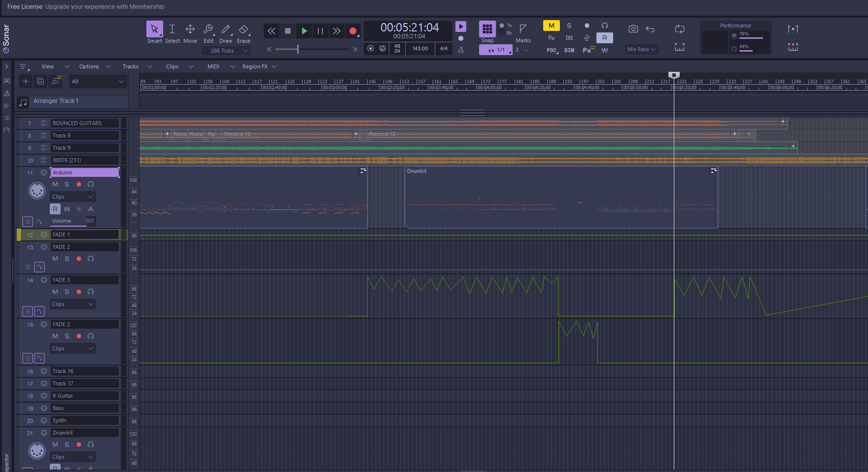Screen dimensions: 868x472
Task: Open snap resolution 1/1 selector
Action: (x=495, y=50)
